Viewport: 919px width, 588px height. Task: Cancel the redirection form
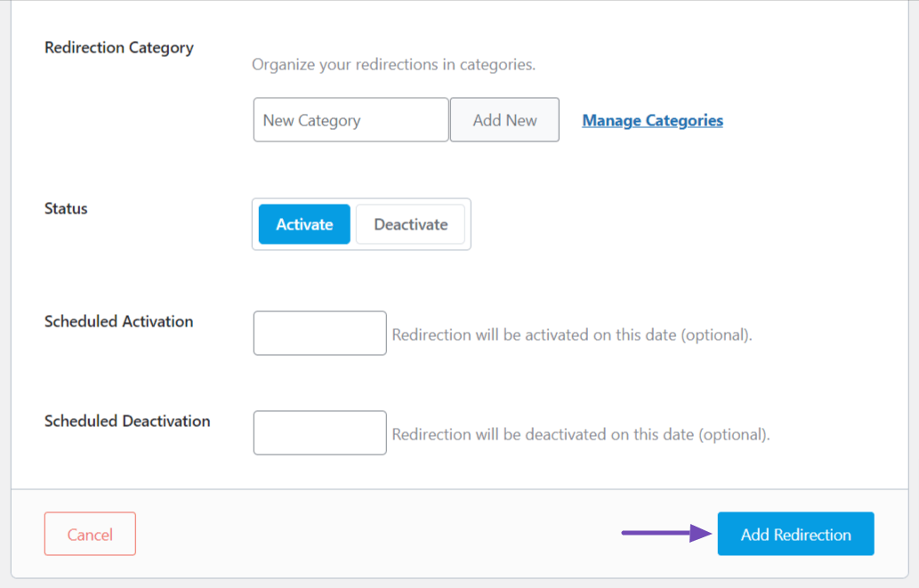click(90, 534)
